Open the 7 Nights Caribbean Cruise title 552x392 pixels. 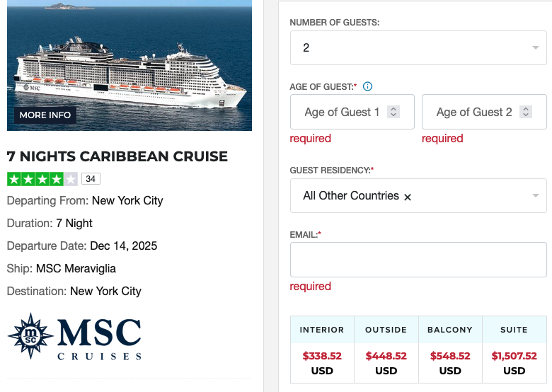[x=117, y=156]
